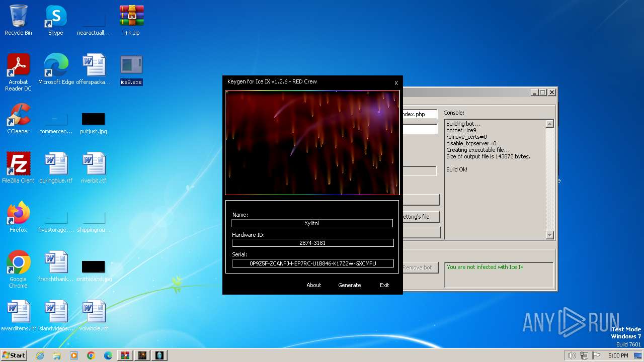Select the volwhole.rtf document

tap(94, 315)
